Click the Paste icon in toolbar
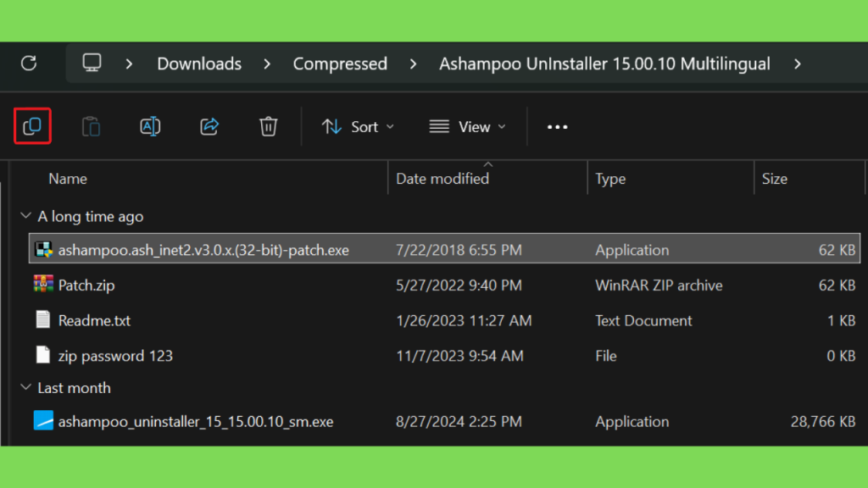 pos(92,127)
